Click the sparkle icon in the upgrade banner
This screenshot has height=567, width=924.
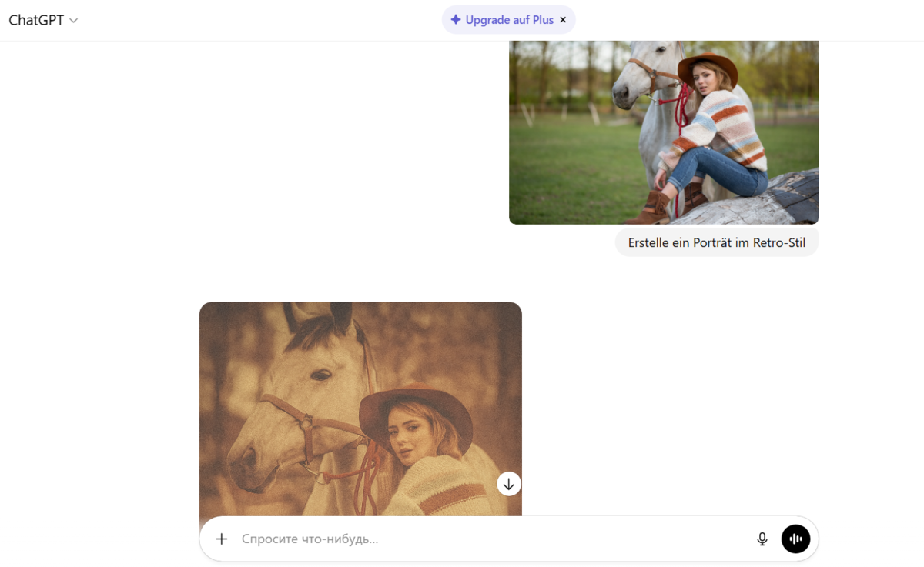click(455, 19)
